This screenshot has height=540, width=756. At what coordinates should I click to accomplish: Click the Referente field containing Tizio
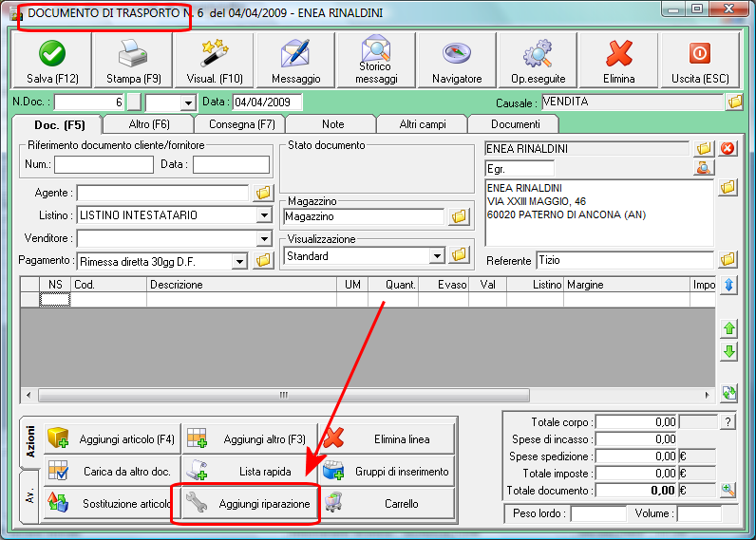tap(624, 260)
